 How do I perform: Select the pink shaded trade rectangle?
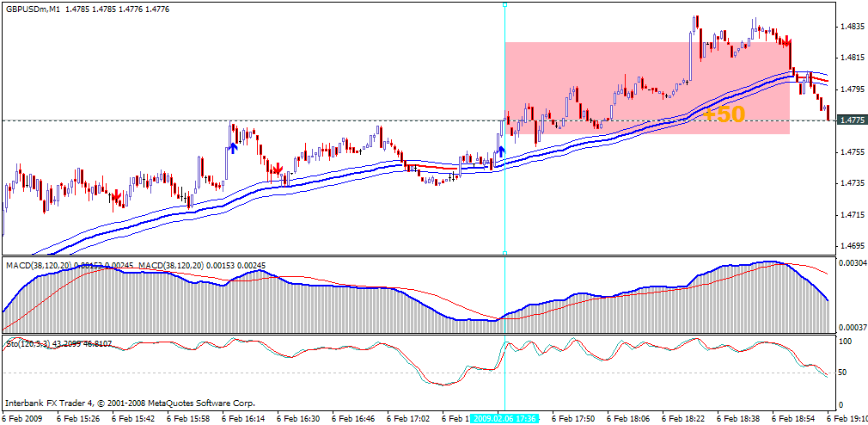tap(646, 88)
